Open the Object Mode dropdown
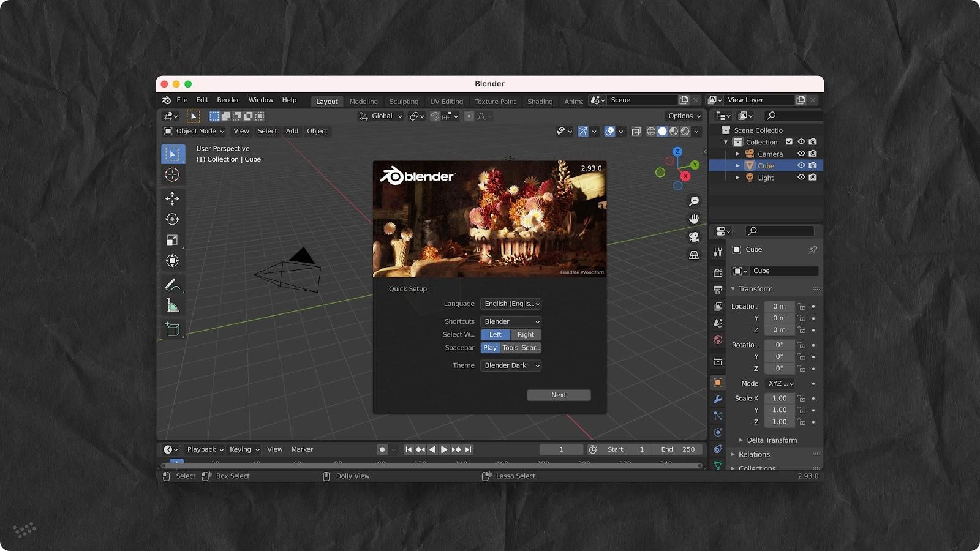 [194, 131]
